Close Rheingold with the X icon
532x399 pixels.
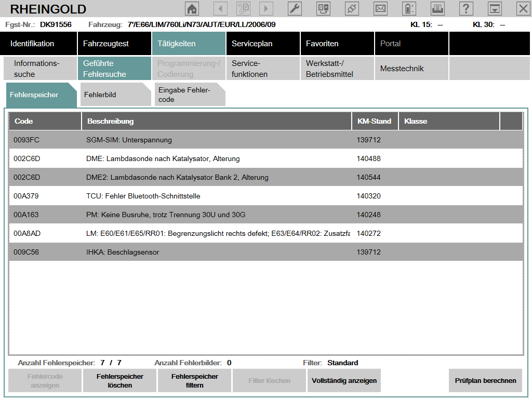click(x=523, y=8)
